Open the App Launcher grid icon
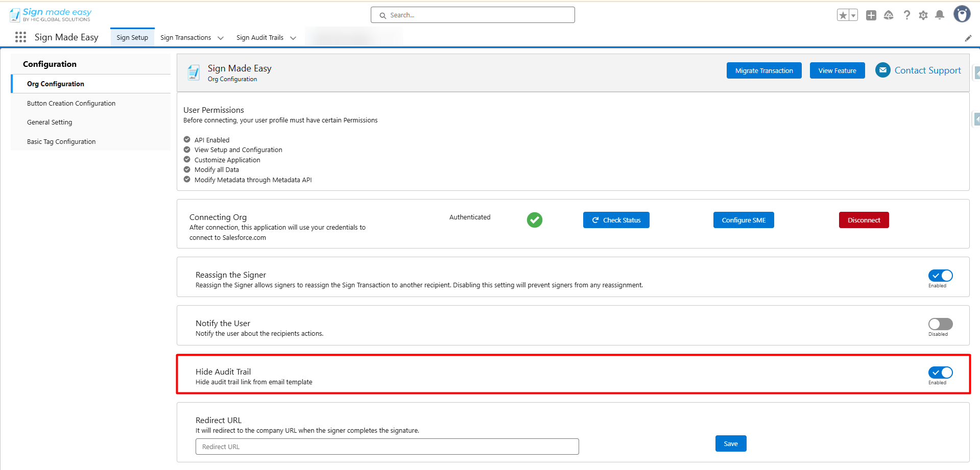Screen dimensions: 980x470 tap(20, 37)
